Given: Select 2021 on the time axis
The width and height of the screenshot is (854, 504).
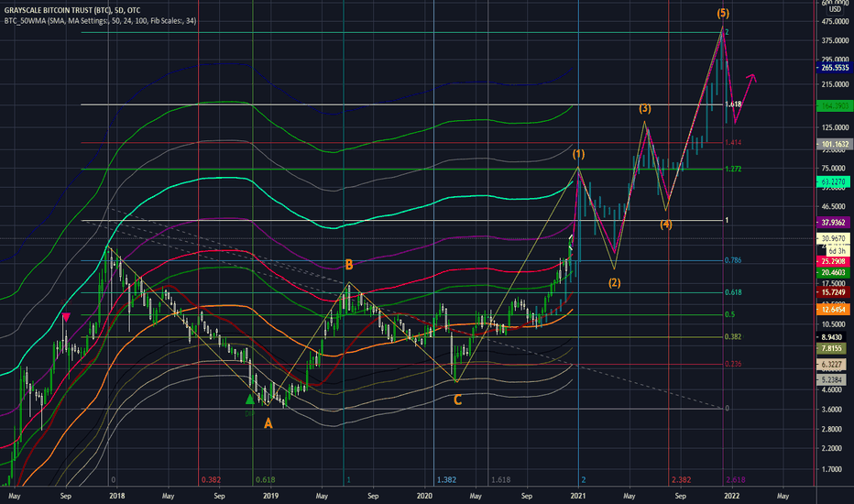Looking at the screenshot, I should [578, 496].
